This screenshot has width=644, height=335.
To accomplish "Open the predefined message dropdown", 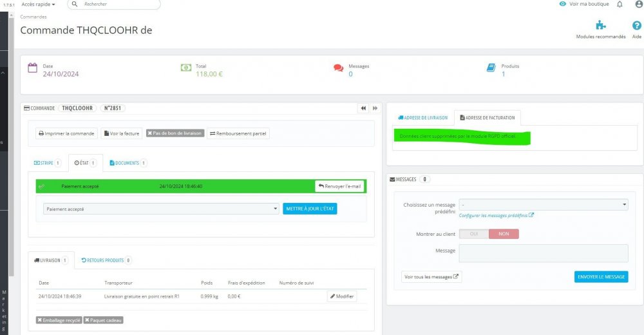I will pyautogui.click(x=544, y=205).
